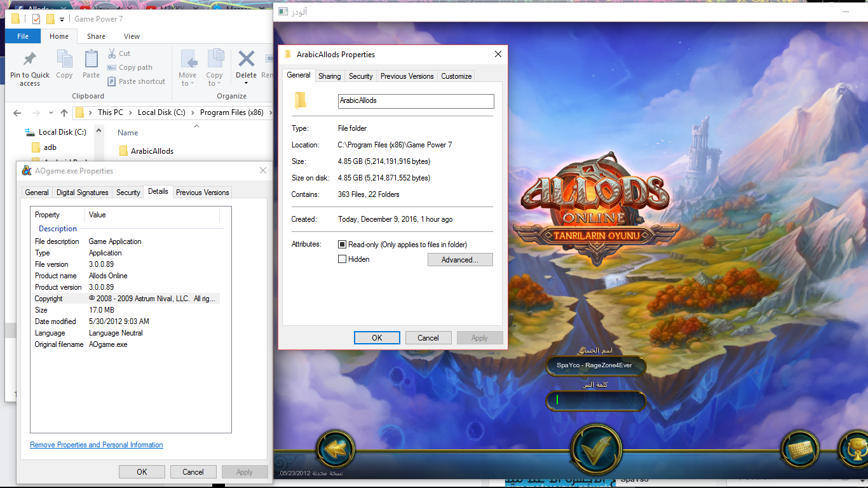Click ArabicAllods folder name field
Image resolution: width=868 pixels, height=488 pixels.
416,101
